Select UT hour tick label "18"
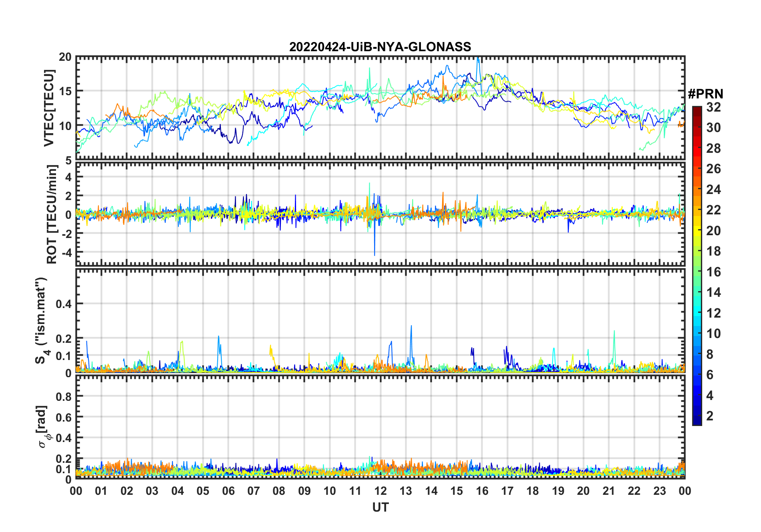 (533, 491)
